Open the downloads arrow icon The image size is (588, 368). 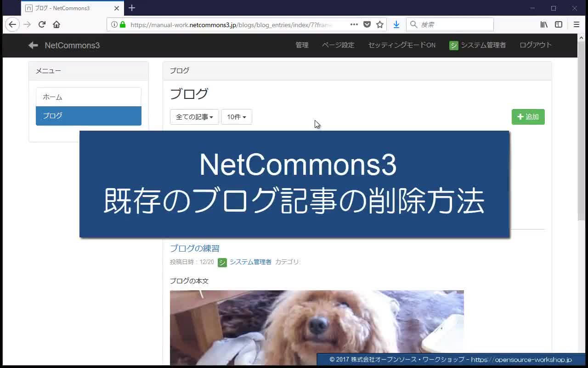point(396,24)
